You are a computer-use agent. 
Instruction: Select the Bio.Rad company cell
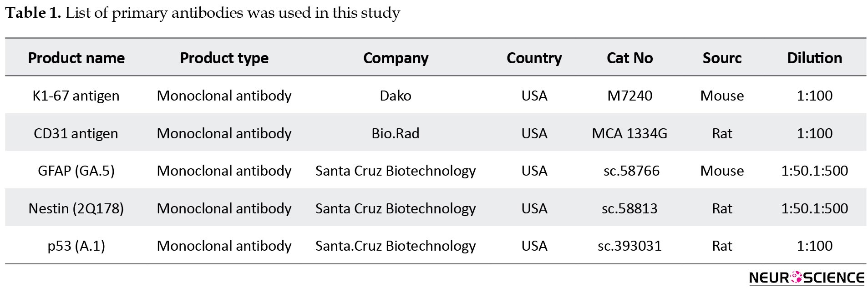[x=396, y=133]
